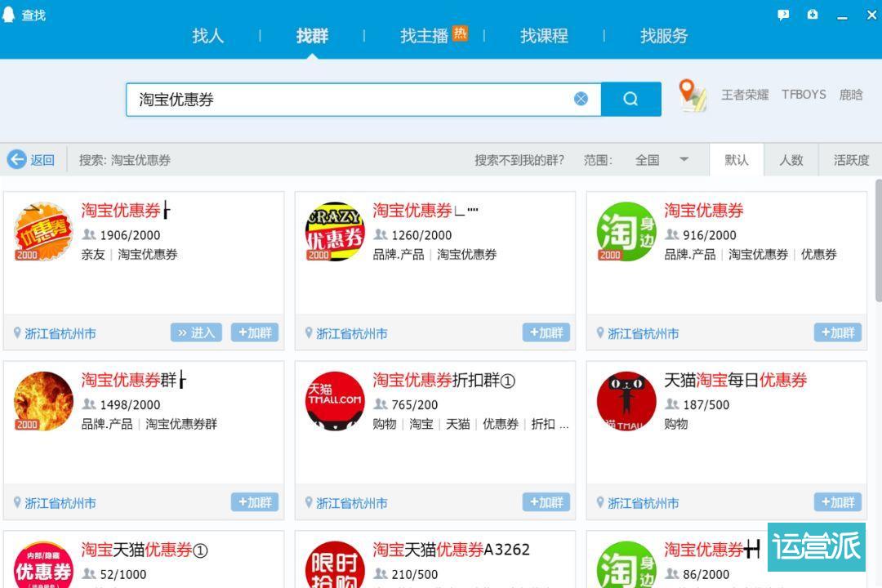Click the 热 hot badge next to 找主播
Viewport: 882px width, 588px height.
460,33
